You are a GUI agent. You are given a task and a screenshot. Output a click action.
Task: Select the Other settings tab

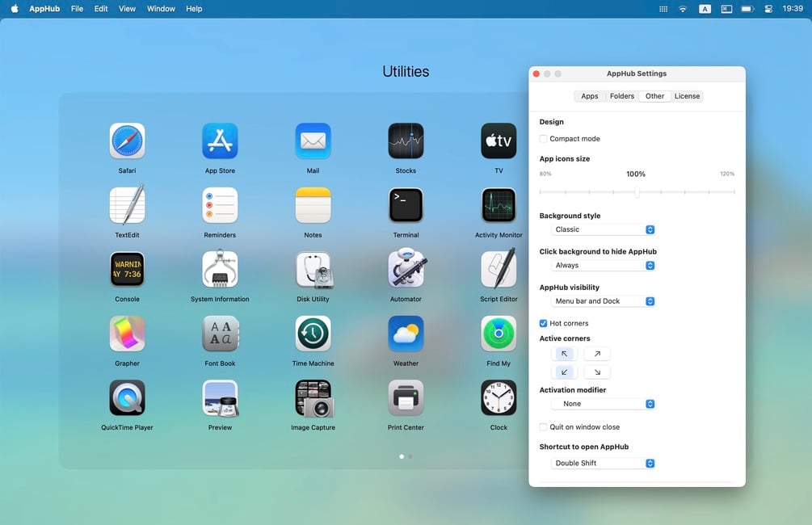coord(654,96)
